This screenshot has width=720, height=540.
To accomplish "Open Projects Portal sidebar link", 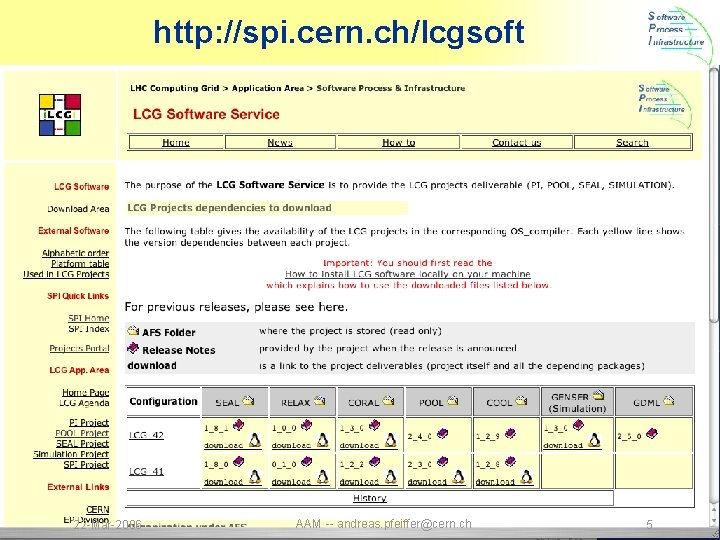I will click(x=79, y=348).
